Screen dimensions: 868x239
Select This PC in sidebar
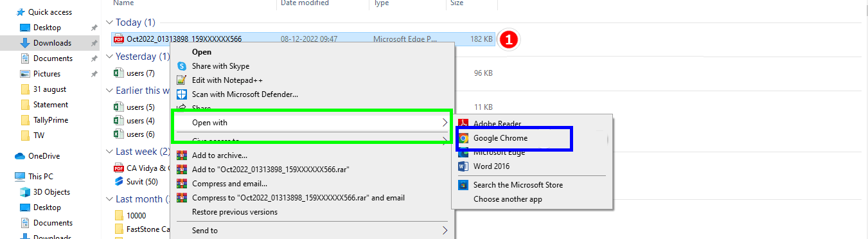[40, 176]
